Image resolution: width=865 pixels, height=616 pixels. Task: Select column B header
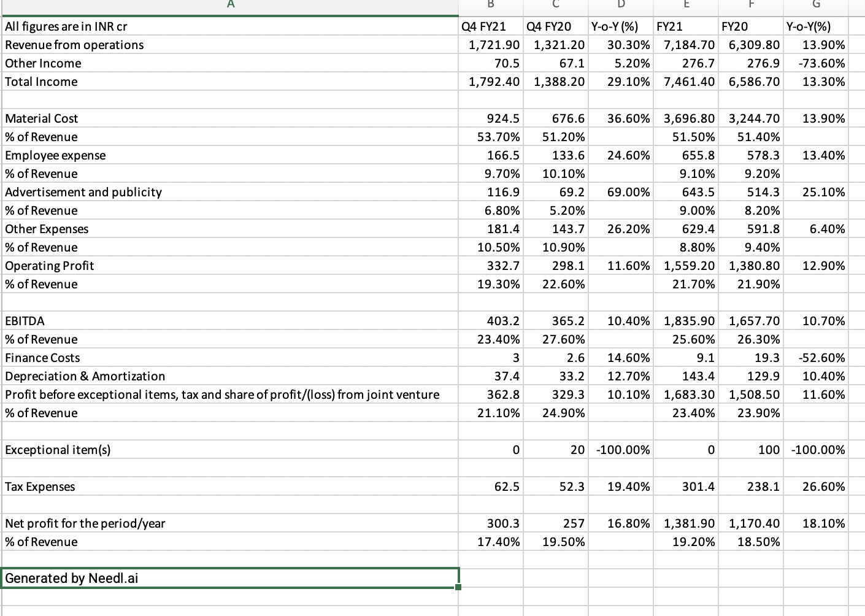(x=491, y=6)
